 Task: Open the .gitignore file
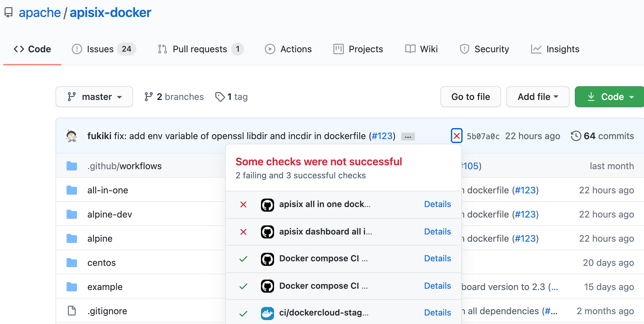coord(107,311)
